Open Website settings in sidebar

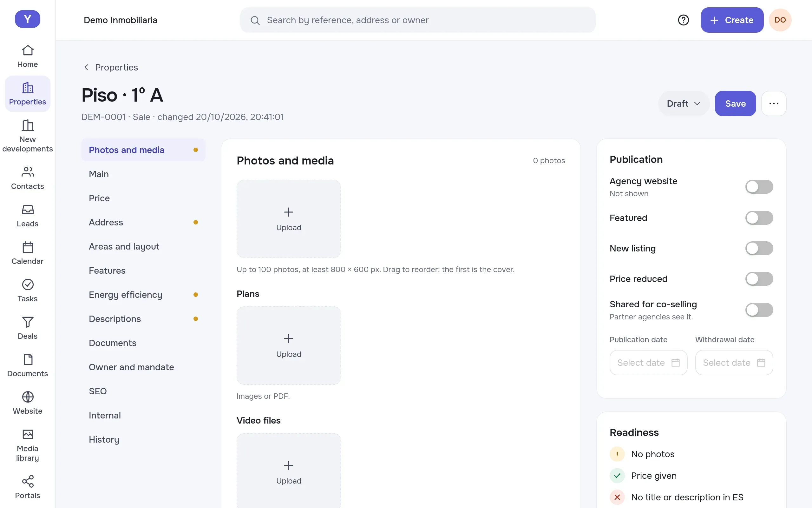point(28,403)
